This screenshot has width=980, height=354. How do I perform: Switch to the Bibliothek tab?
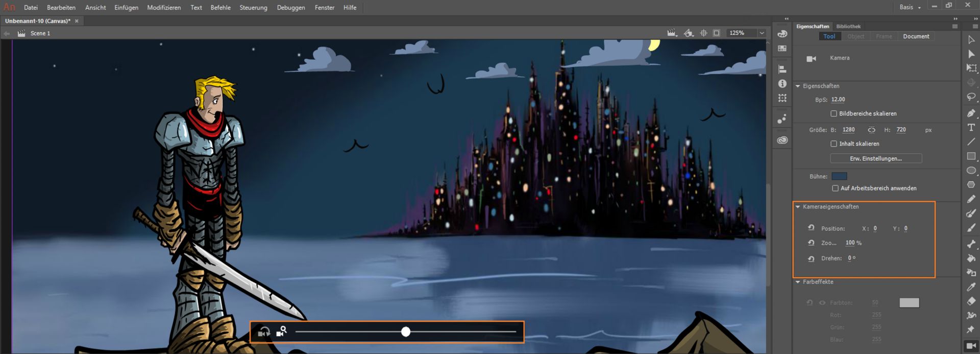click(x=848, y=26)
